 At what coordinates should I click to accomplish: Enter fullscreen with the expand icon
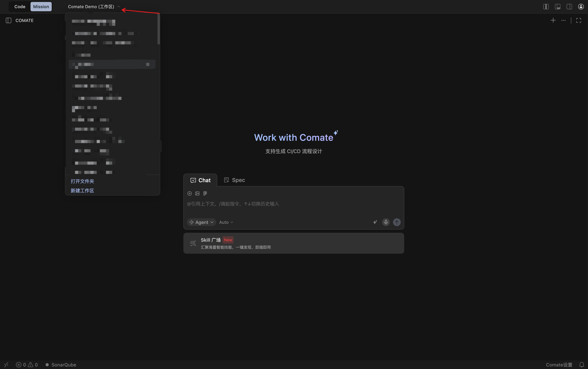point(578,20)
